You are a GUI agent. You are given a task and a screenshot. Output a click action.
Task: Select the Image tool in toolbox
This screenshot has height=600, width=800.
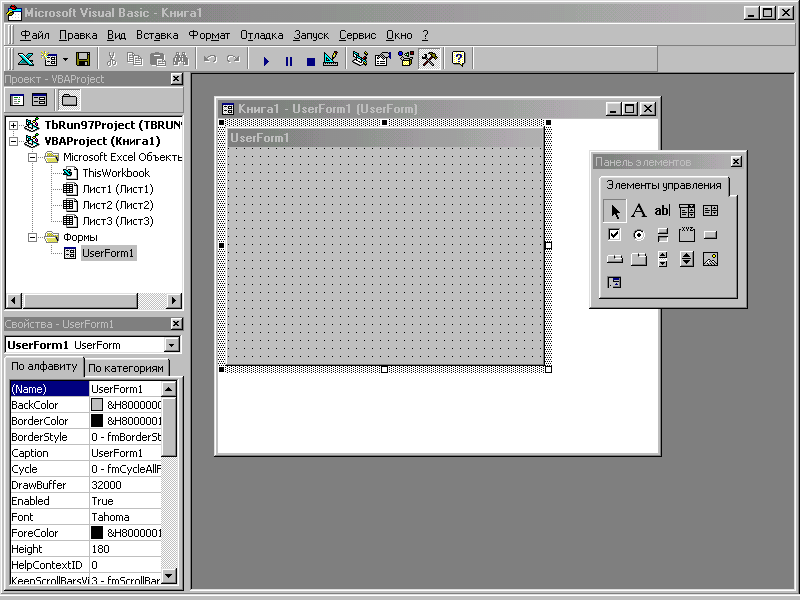click(x=710, y=259)
